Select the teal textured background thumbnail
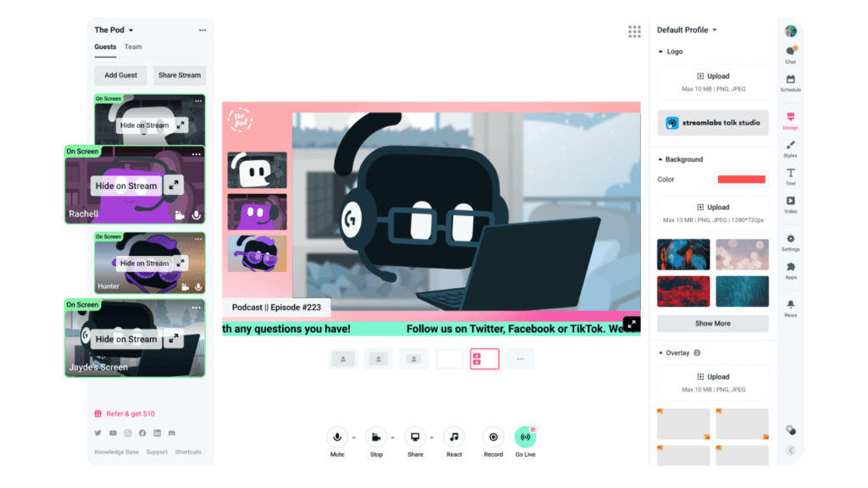This screenshot has width=868, height=488. coord(743,291)
